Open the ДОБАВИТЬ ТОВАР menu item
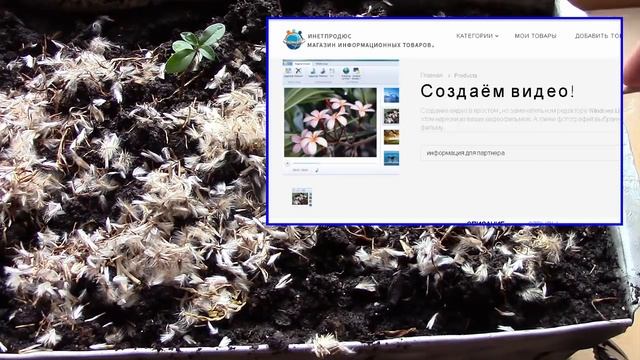 (598, 36)
